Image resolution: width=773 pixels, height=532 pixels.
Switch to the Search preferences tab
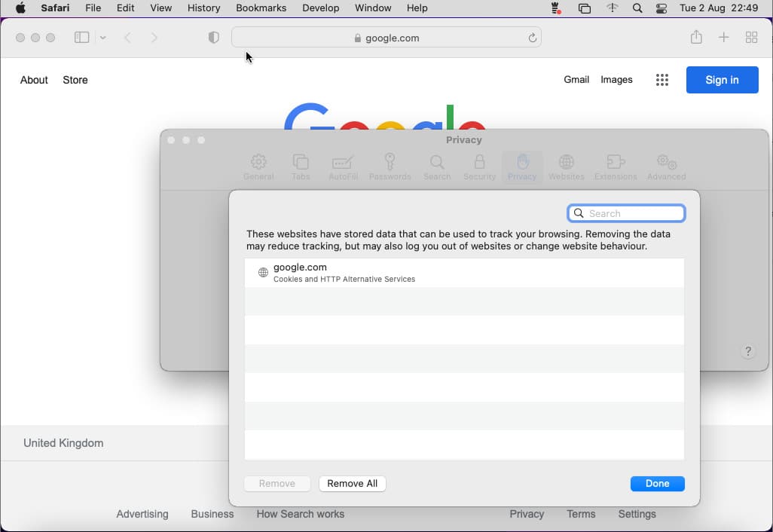point(437,167)
